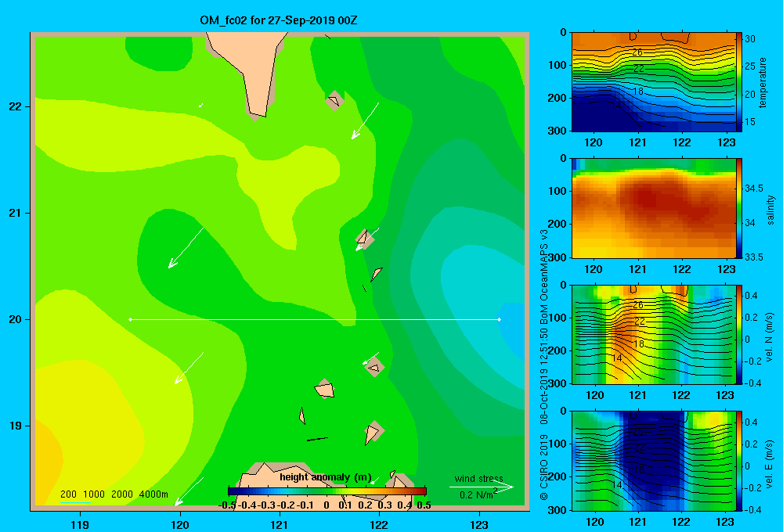Click the vertical '© CSIRO 2019 BoM OceanMAPS v3' credit
Image resolution: width=783 pixels, height=532 pixels.
544,365
